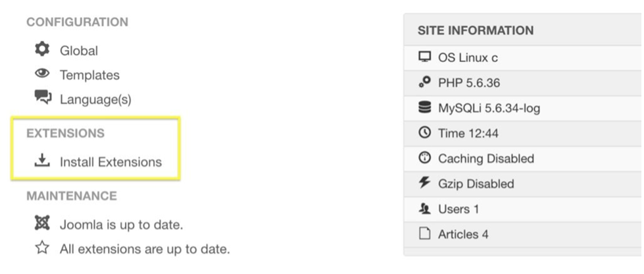Viewport: 644px width, 274px height.
Task: Click the Articles document icon
Action: click(424, 234)
